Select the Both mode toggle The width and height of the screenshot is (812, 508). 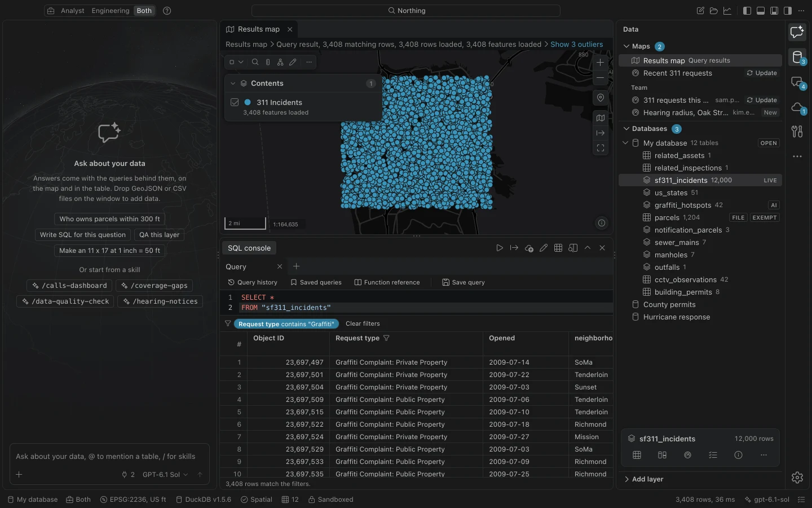(144, 11)
